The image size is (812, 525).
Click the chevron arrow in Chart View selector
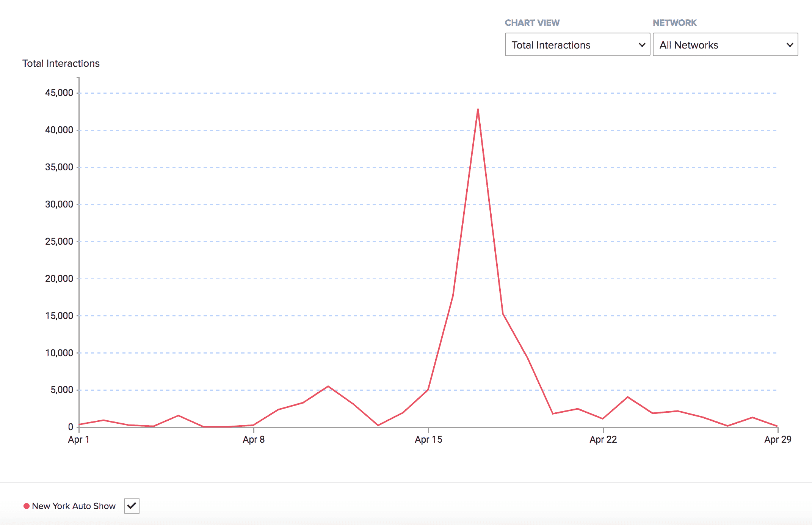[642, 45]
